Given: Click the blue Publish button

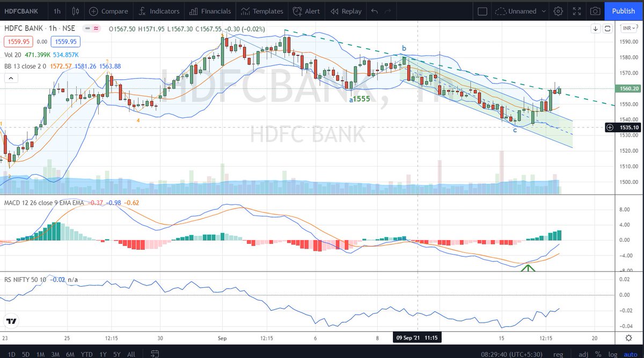Looking at the screenshot, I should coord(623,11).
